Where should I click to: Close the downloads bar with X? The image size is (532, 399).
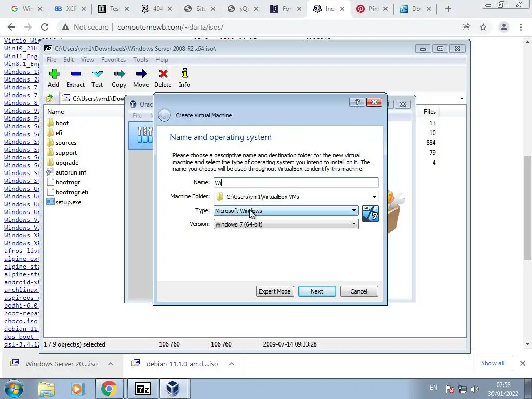pos(523,363)
